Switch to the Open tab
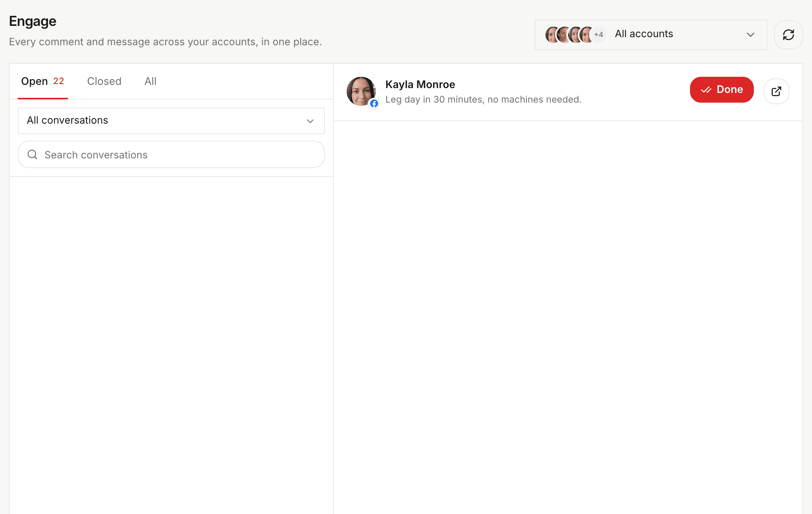The image size is (812, 514). click(x=42, y=81)
